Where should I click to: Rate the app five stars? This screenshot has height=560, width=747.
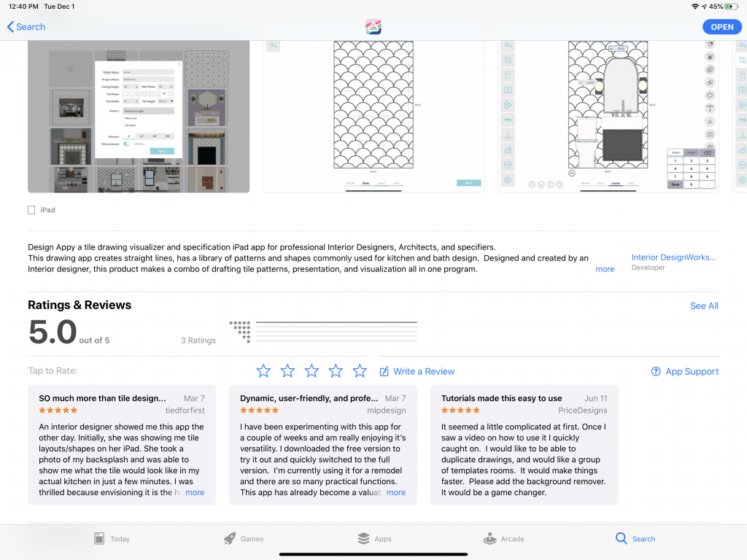pyautogui.click(x=360, y=371)
